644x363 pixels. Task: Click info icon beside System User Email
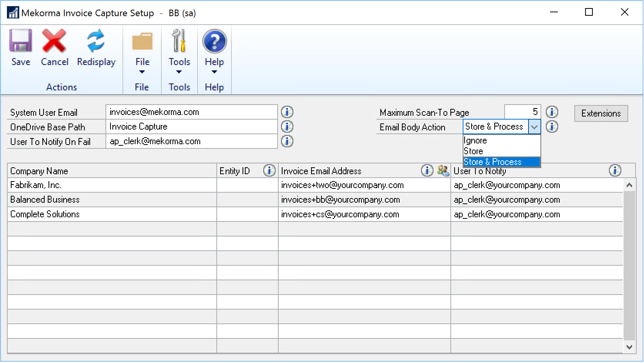[287, 112]
